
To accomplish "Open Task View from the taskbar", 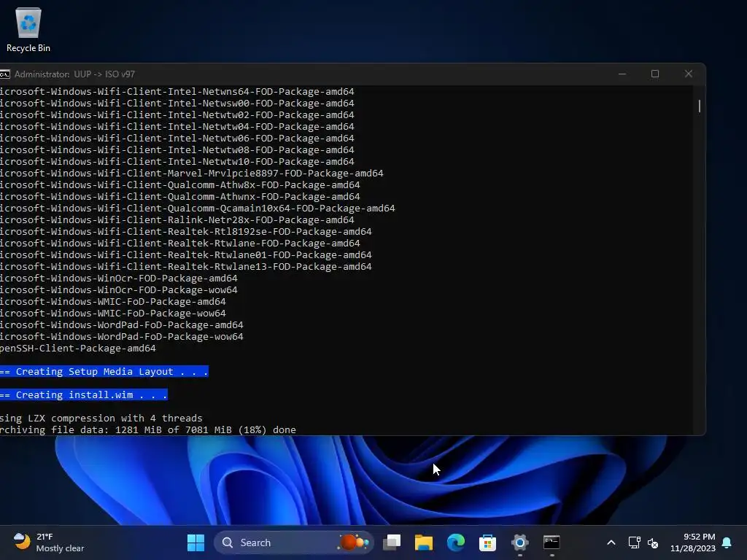I will coord(392,542).
